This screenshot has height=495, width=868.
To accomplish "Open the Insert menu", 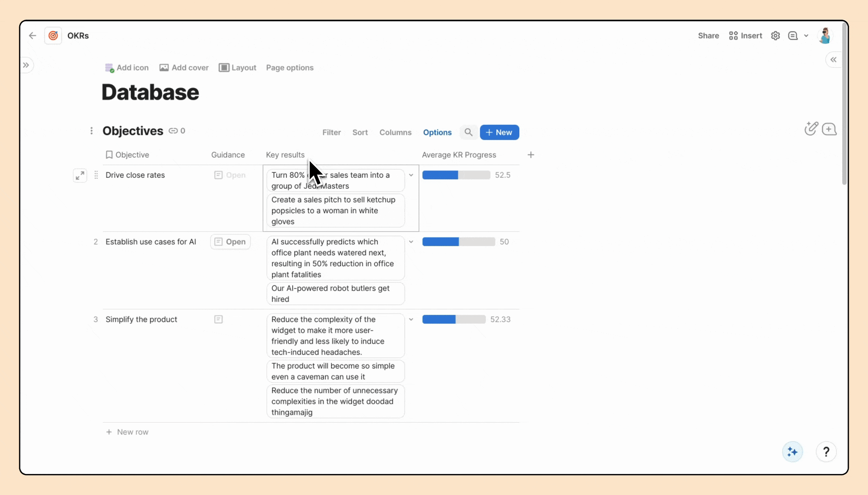I will [746, 36].
